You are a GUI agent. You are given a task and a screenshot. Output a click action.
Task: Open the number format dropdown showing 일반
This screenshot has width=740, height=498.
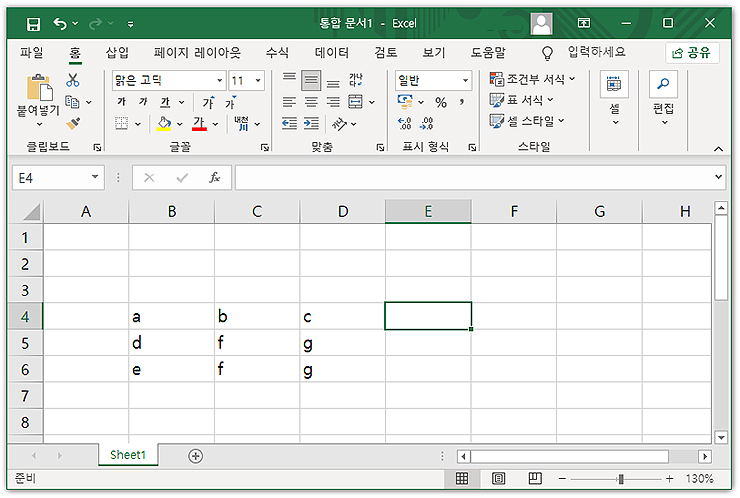coord(465,80)
